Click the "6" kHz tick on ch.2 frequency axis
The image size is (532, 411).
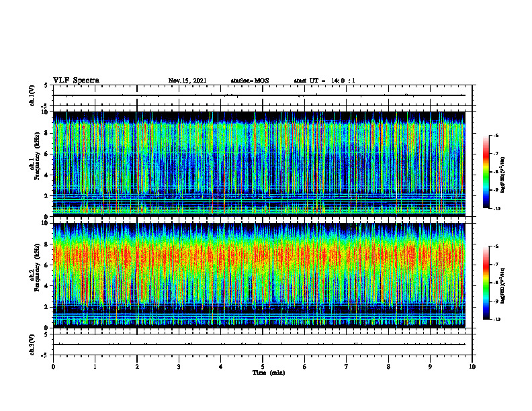47,265
